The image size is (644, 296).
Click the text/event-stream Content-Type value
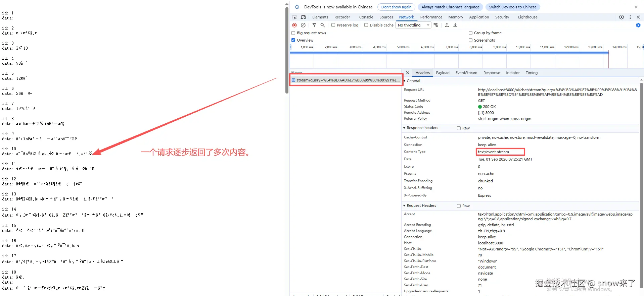click(x=493, y=152)
